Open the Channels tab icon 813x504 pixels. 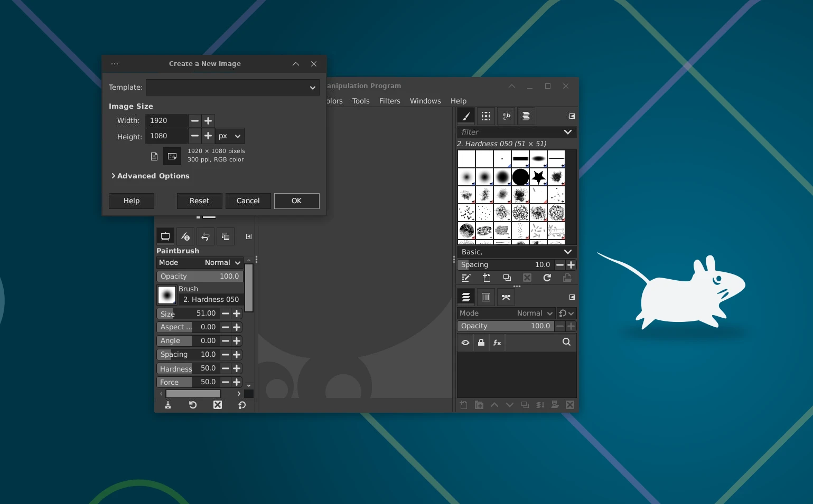[486, 297]
